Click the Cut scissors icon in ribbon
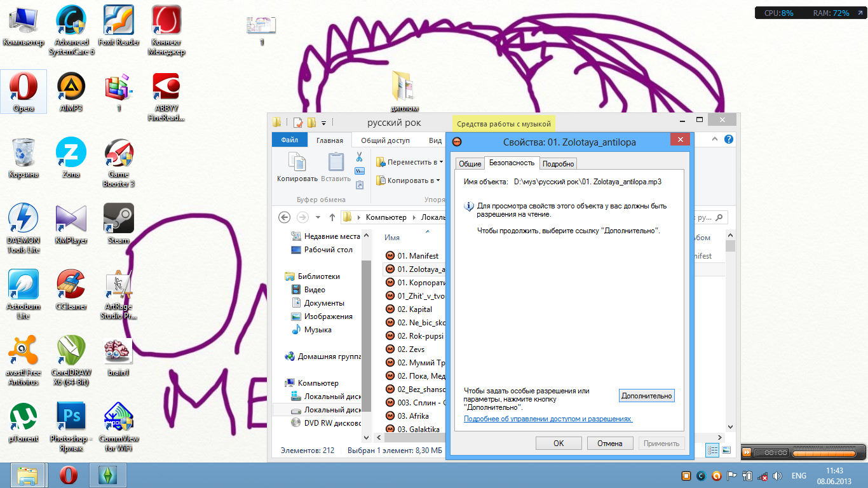Screen dimensions: 868x488 pos(359,157)
